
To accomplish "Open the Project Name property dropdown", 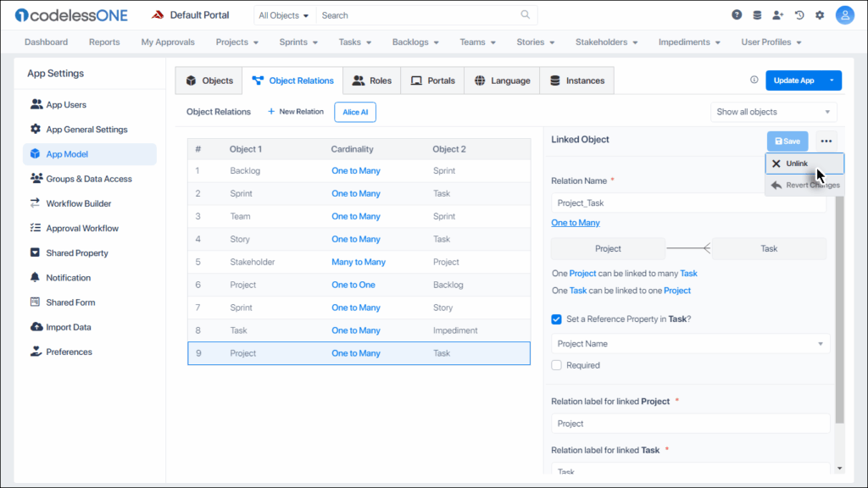I will coord(690,344).
